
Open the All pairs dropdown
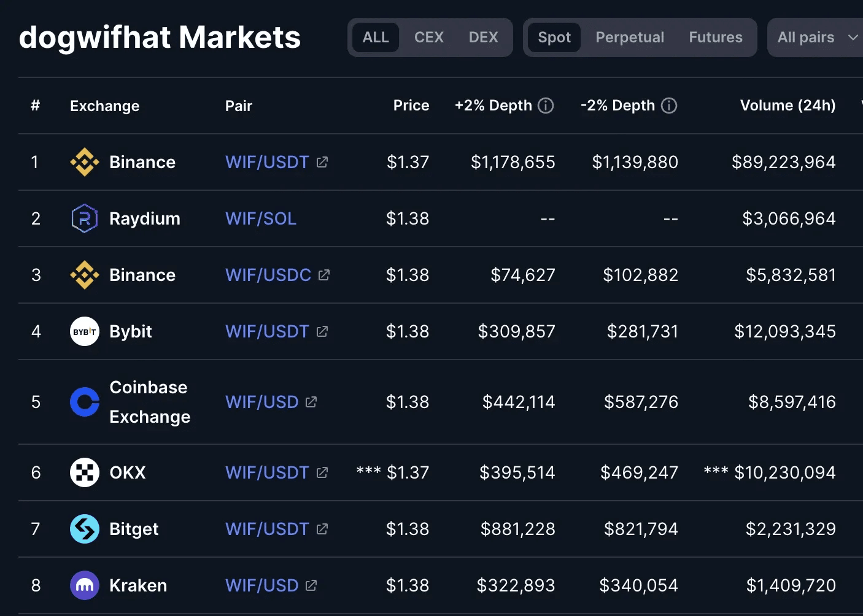pos(816,37)
